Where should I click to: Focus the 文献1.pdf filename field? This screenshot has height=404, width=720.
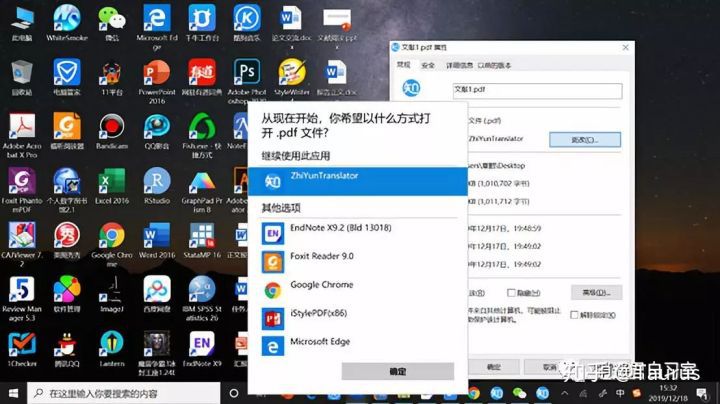[x=537, y=90]
